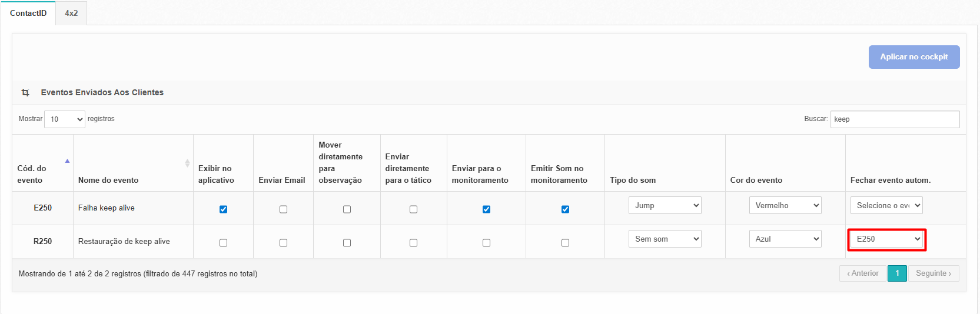980x314 pixels.
Task: Open the Mostrar registros count dropdown
Action: (65, 119)
